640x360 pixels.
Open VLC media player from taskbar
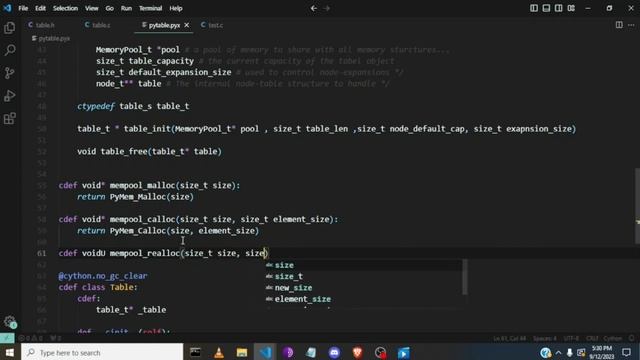pyautogui.click(x=219, y=352)
